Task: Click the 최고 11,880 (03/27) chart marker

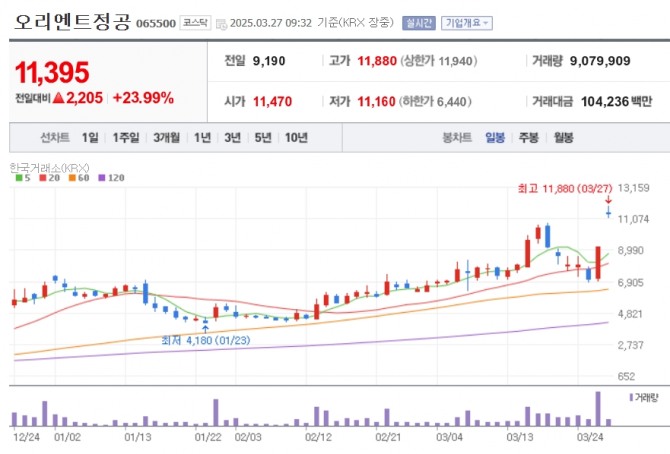Action: pyautogui.click(x=565, y=189)
